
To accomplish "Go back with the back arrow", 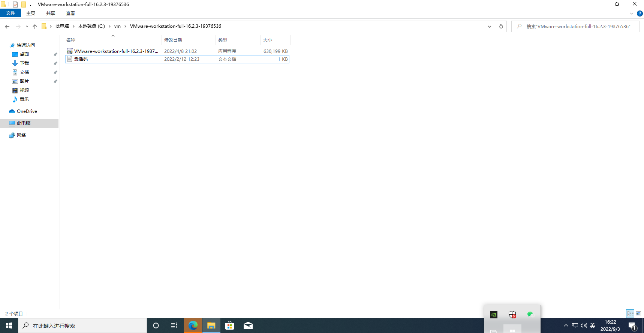I will point(7,26).
